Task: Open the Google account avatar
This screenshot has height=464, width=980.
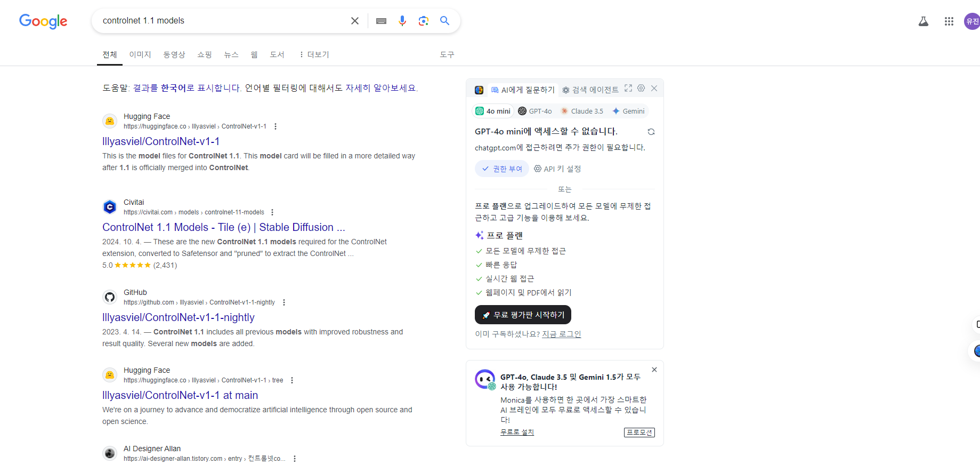Action: 972,21
